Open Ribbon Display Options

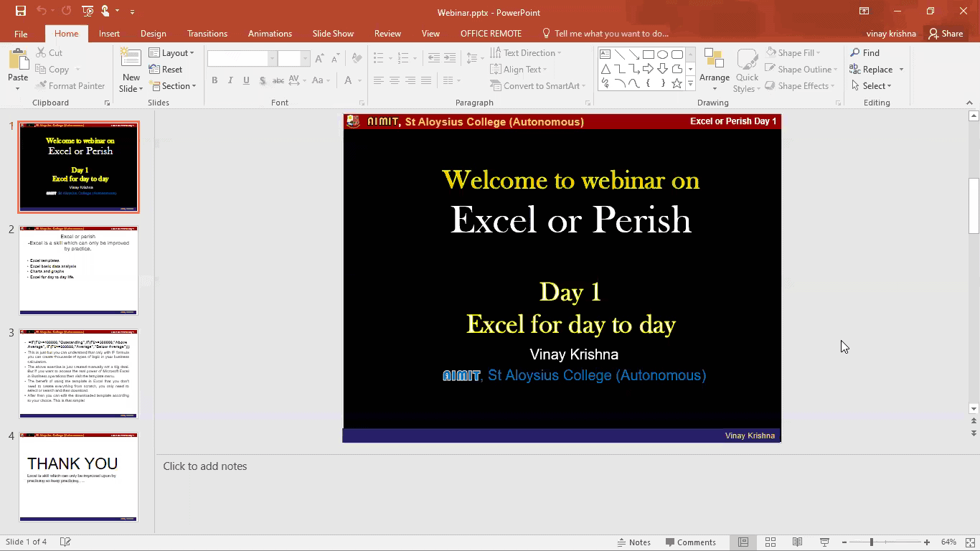click(864, 11)
